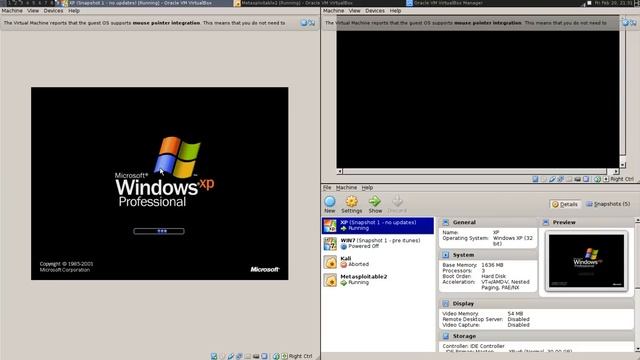This screenshot has height=360, width=640.
Task: Open Settings gear for selected VM
Action: [x=351, y=204]
